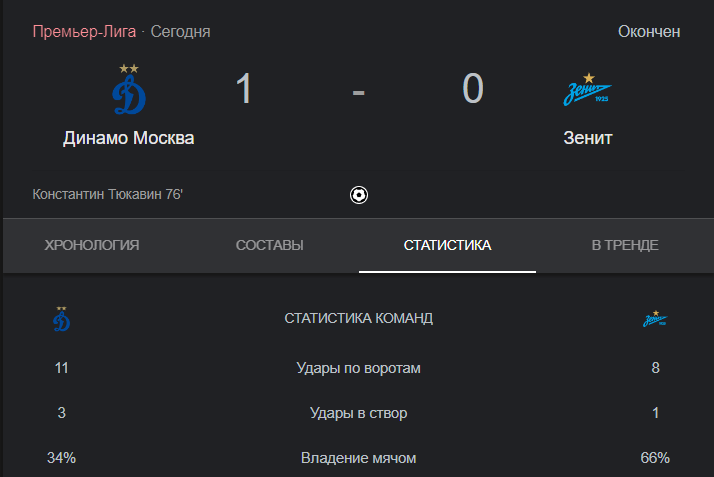Click goal scorer Константин Тюкавин 76'

[107, 194]
